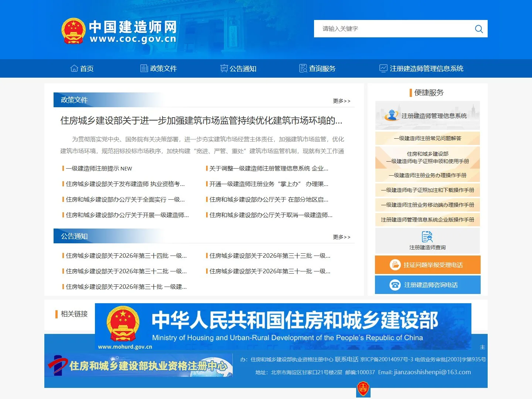Open the 2026年第三十三批 announcement

pyautogui.click(x=270, y=256)
